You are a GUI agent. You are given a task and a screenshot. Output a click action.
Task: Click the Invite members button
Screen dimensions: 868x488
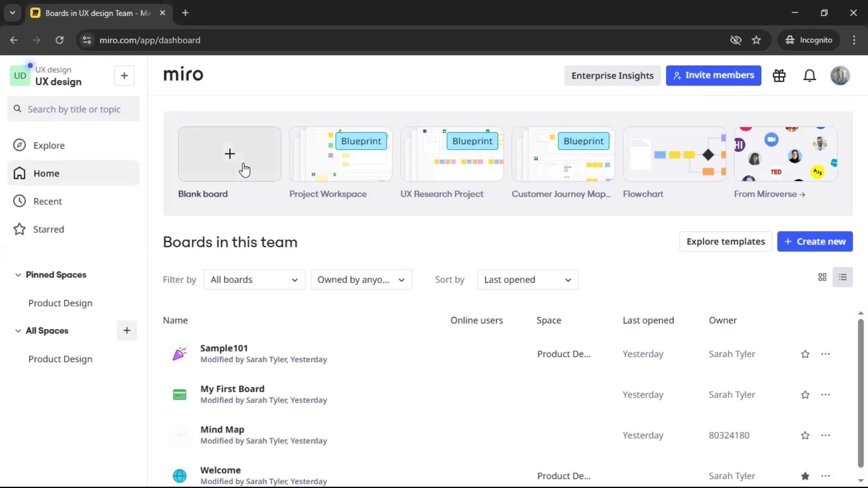(x=713, y=75)
